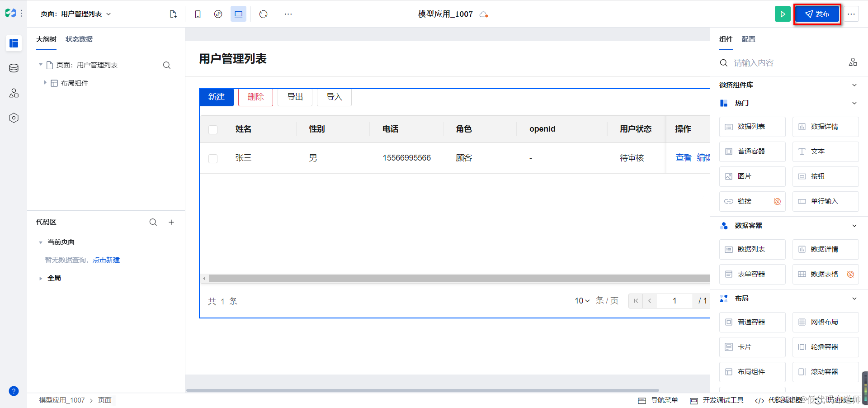Add 数据详情 component from 热门 section
Screen dimensions: 868x408
[826, 127]
